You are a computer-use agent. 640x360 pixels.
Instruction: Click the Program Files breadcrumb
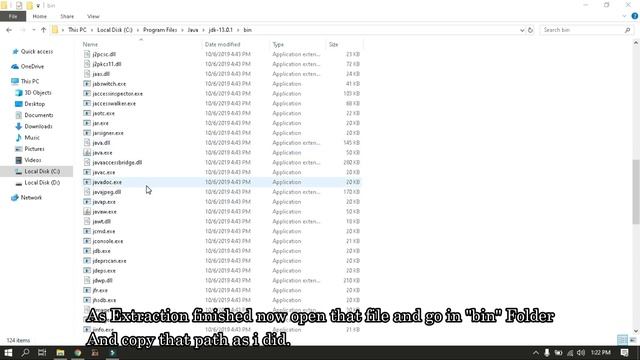point(160,30)
